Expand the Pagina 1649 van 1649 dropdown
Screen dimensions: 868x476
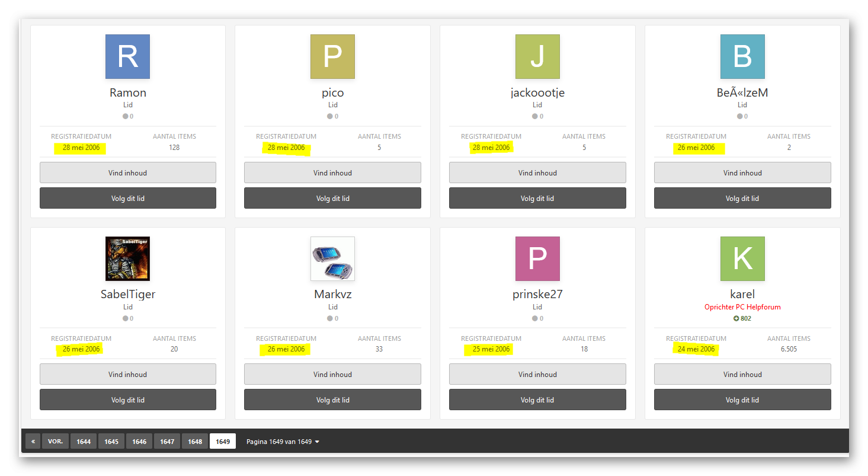pos(283,442)
